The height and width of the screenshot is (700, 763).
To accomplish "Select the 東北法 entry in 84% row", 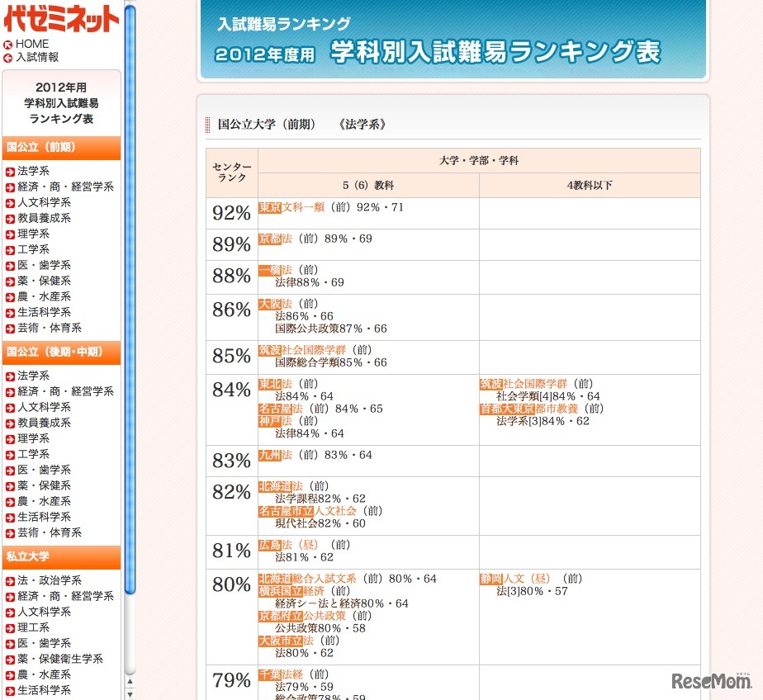I will click(x=275, y=385).
